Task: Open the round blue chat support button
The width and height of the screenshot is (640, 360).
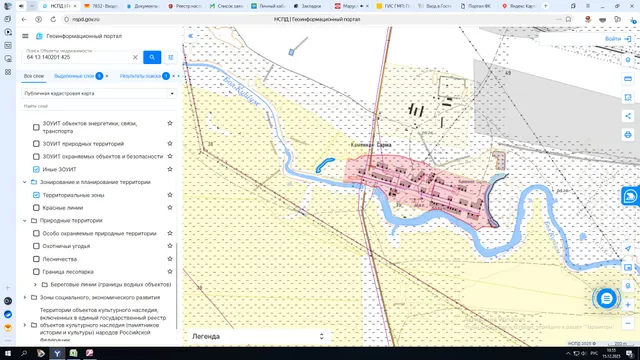Action: [607, 298]
